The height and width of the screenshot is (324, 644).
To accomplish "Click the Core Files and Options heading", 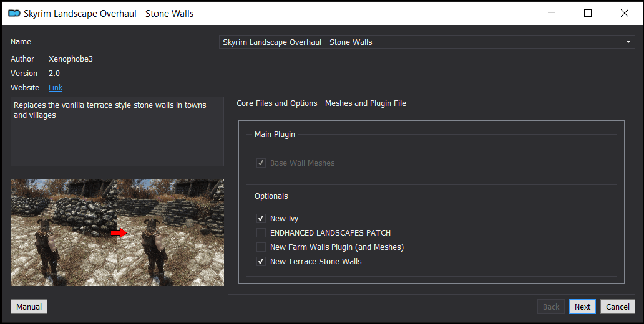I will pos(321,103).
